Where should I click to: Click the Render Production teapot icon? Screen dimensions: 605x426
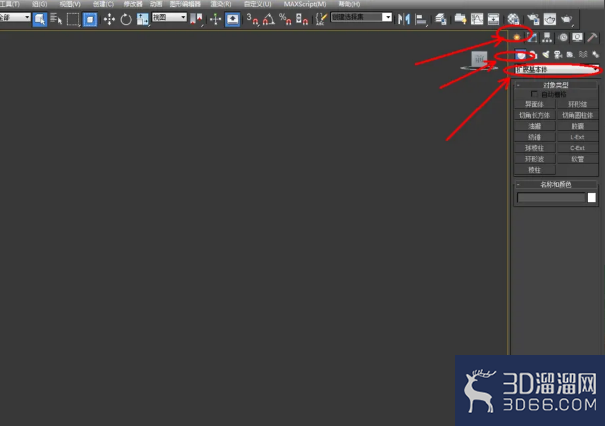pyautogui.click(x=566, y=19)
